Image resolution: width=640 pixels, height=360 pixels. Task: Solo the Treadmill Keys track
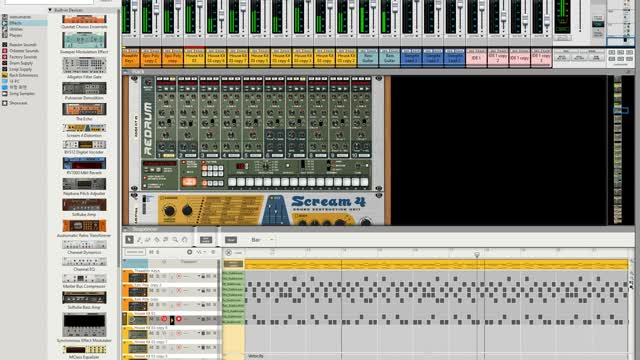pyautogui.click(x=157, y=276)
